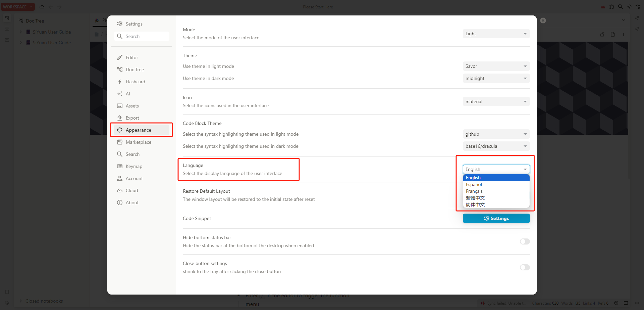Enable Hide bottom status bar toggle
Screen dimensions: 644x310
coord(525,241)
